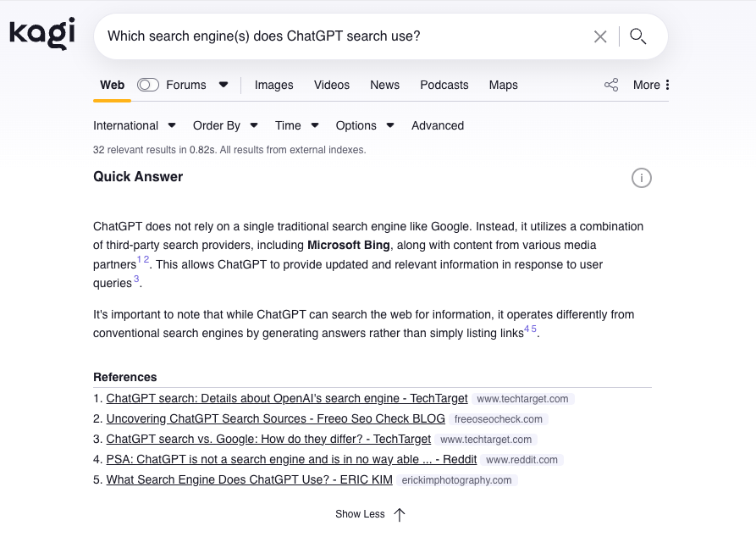Viewport: 756px width, 537px height.
Task: Click the bold Microsoft Bing text
Action: (349, 245)
